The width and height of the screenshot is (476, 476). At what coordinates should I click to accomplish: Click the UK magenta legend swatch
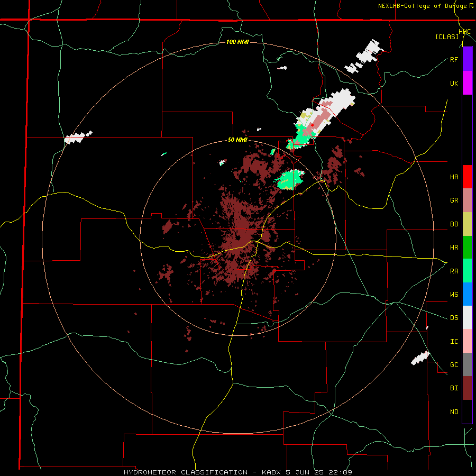pyautogui.click(x=467, y=83)
